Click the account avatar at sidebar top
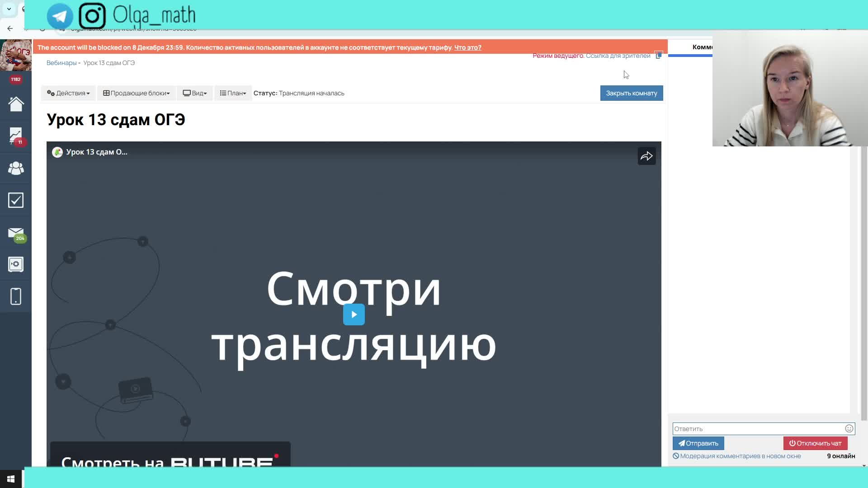The height and width of the screenshot is (488, 868). (x=16, y=55)
